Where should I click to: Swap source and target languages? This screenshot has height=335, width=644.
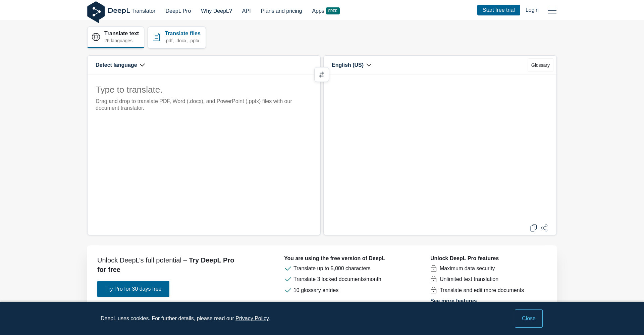tap(322, 75)
